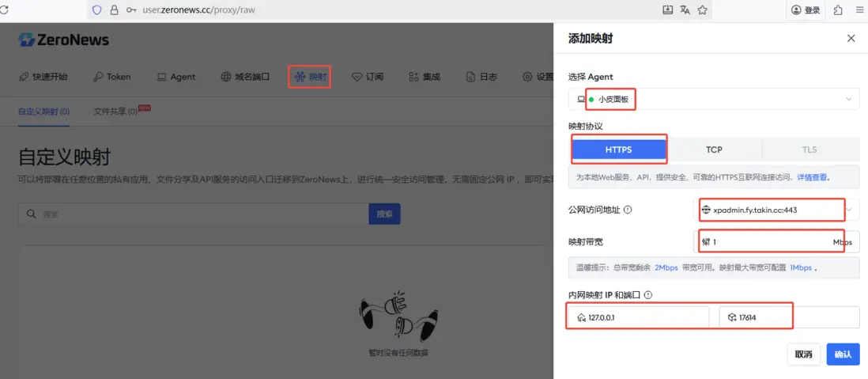The height and width of the screenshot is (379, 868).
Task: Click the 确认 button
Action: [843, 354]
